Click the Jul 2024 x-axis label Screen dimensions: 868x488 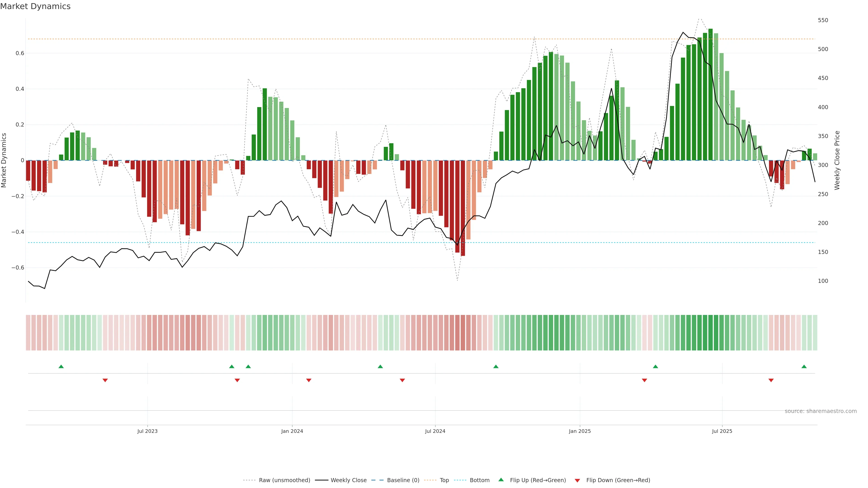point(435,431)
